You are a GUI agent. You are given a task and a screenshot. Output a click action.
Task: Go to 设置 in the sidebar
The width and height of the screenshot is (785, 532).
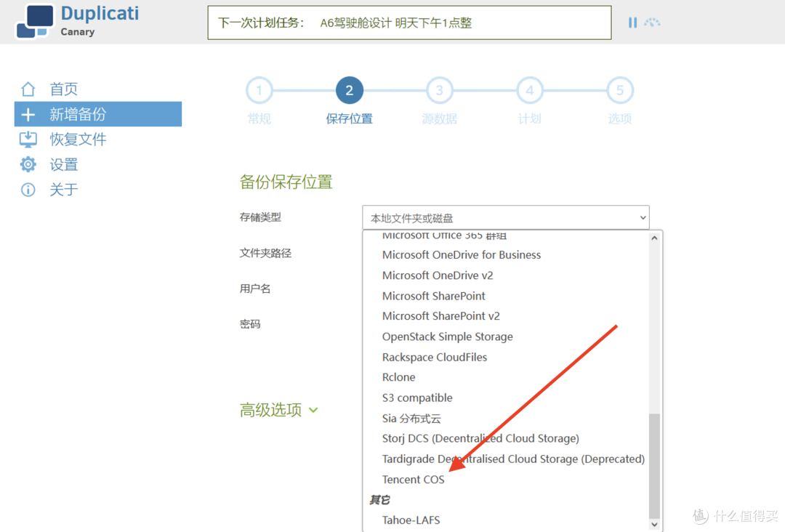coord(63,164)
